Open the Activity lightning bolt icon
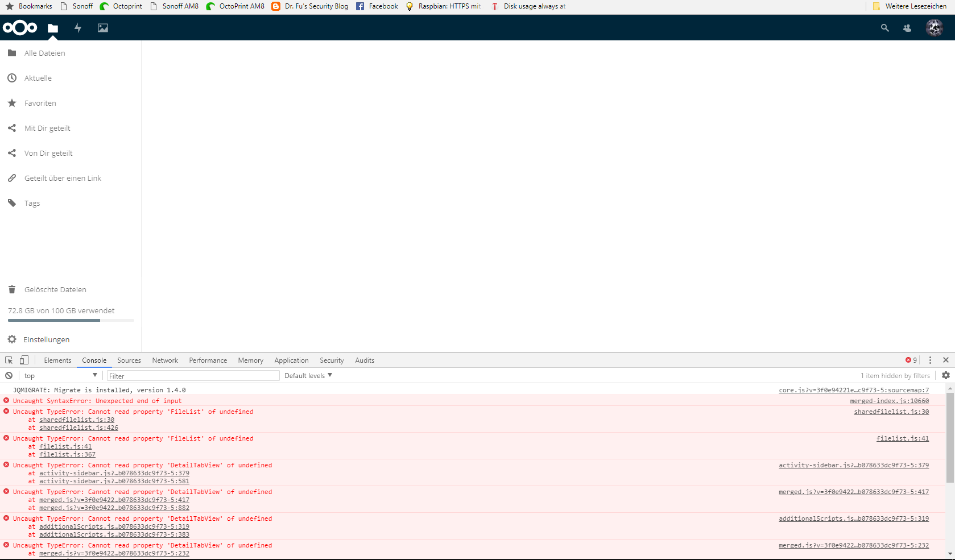The height and width of the screenshot is (560, 955). (x=78, y=28)
